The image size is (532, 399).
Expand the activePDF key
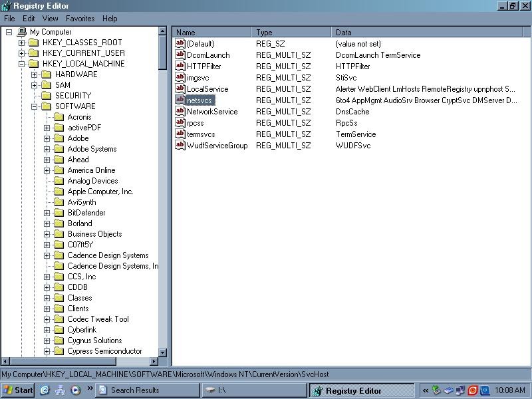[47, 128]
